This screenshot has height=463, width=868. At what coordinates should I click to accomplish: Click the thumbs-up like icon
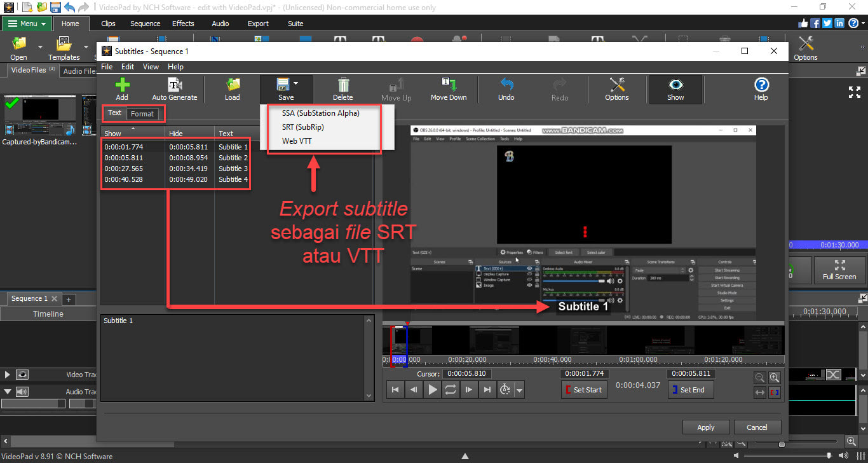point(803,23)
